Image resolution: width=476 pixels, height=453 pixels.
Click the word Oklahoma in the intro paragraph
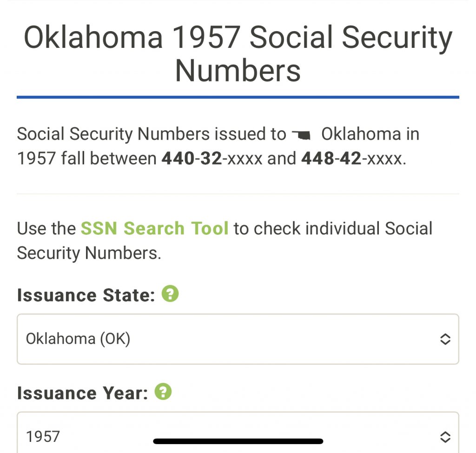pos(361,134)
